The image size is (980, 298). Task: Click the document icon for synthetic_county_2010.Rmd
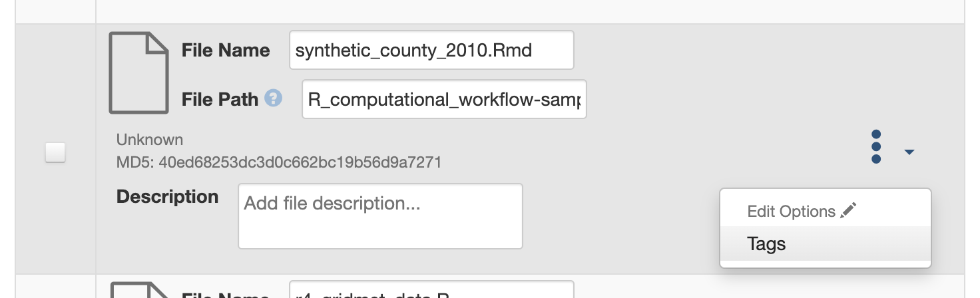pyautogui.click(x=138, y=73)
